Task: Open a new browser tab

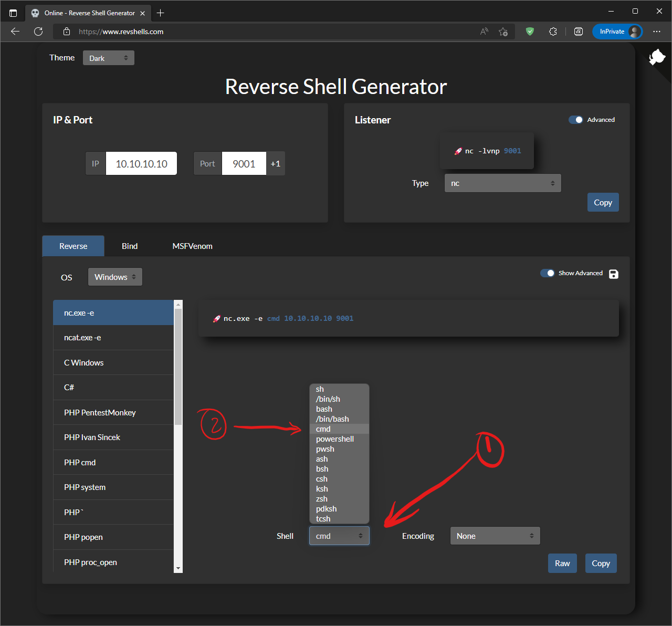Action: [161, 13]
